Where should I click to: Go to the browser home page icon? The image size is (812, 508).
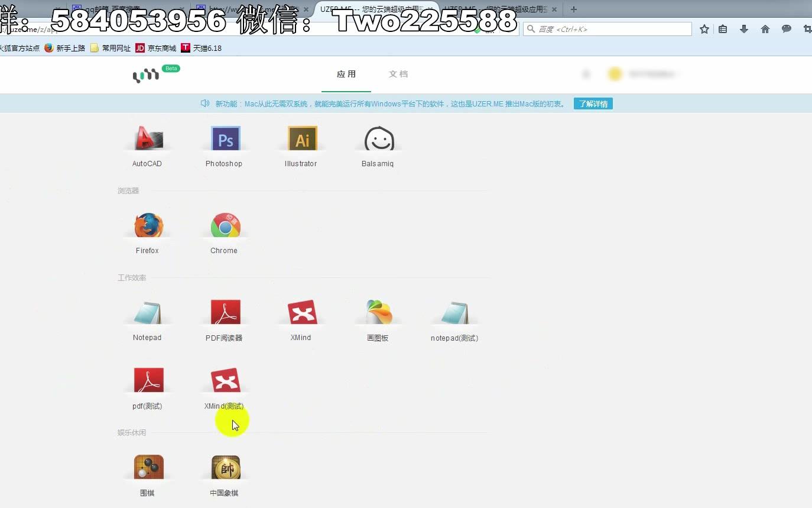click(765, 29)
